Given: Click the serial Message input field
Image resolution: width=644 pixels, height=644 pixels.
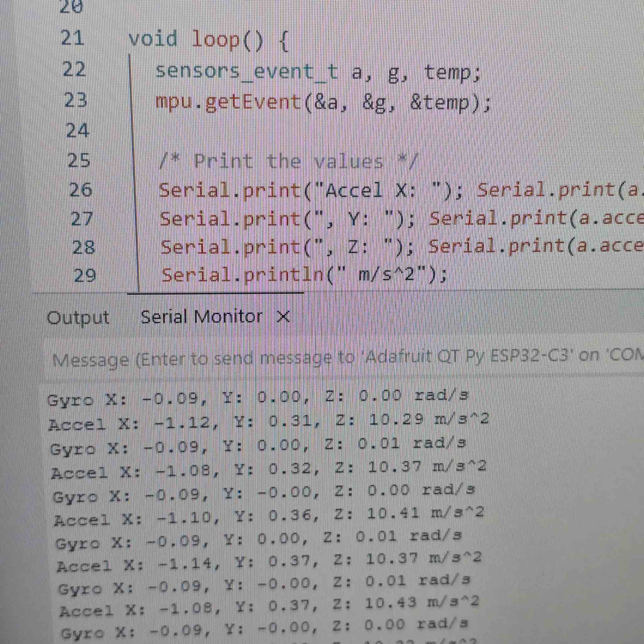Looking at the screenshot, I should (333, 359).
